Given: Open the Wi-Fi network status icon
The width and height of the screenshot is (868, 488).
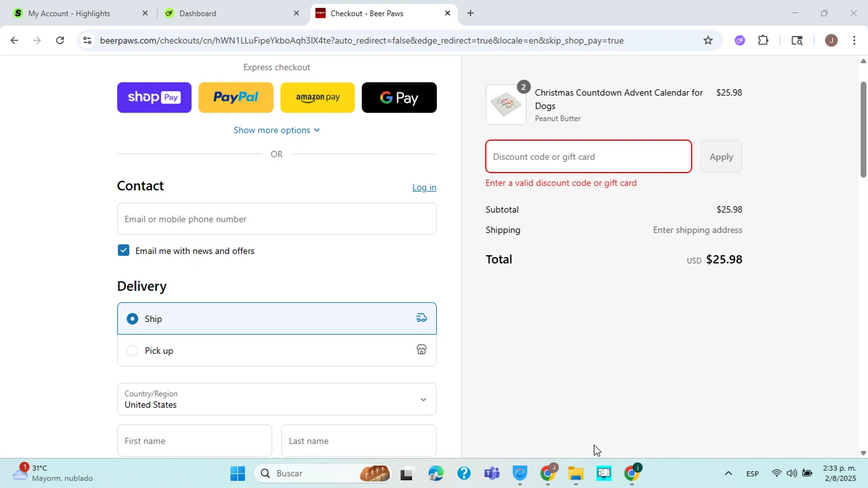Looking at the screenshot, I should 777,474.
